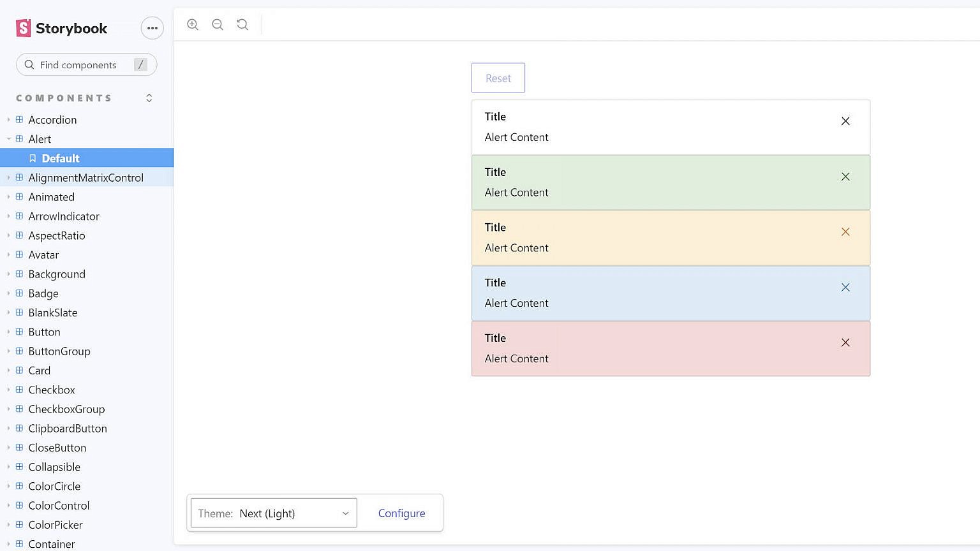Select the Default story under Alert
The width and height of the screenshot is (980, 551).
61,158
